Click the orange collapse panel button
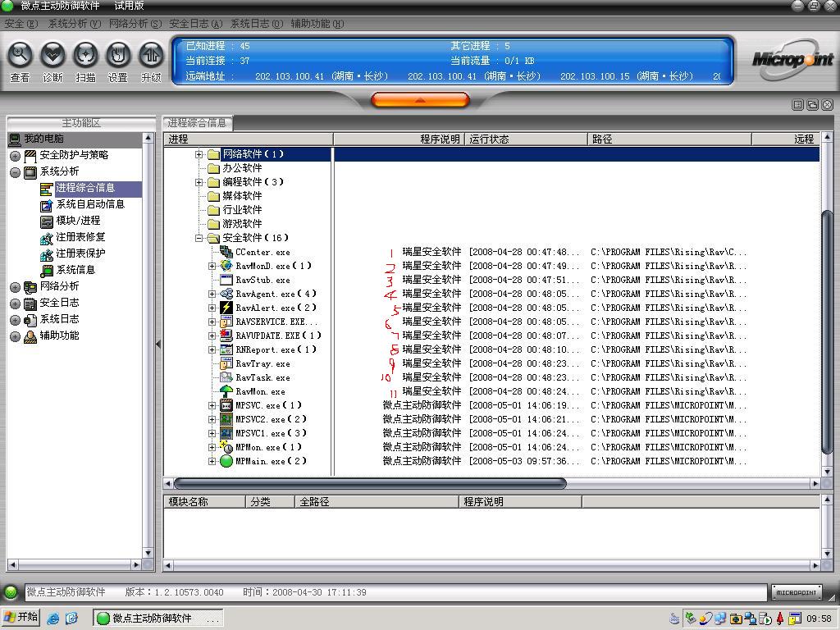Screen dimensions: 840x630 tap(420, 100)
